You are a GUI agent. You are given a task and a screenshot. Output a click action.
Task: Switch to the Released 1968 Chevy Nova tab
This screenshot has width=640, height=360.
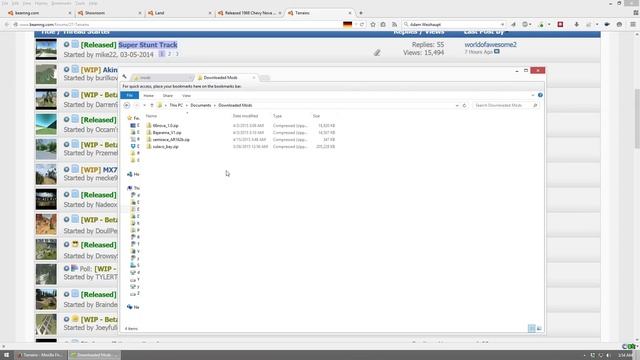click(249, 13)
